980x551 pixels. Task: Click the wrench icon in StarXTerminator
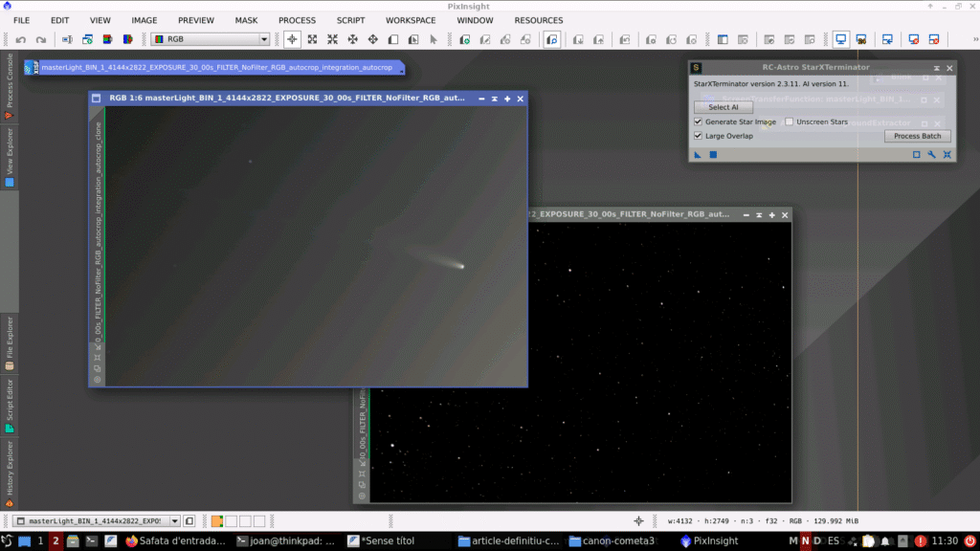pyautogui.click(x=931, y=154)
